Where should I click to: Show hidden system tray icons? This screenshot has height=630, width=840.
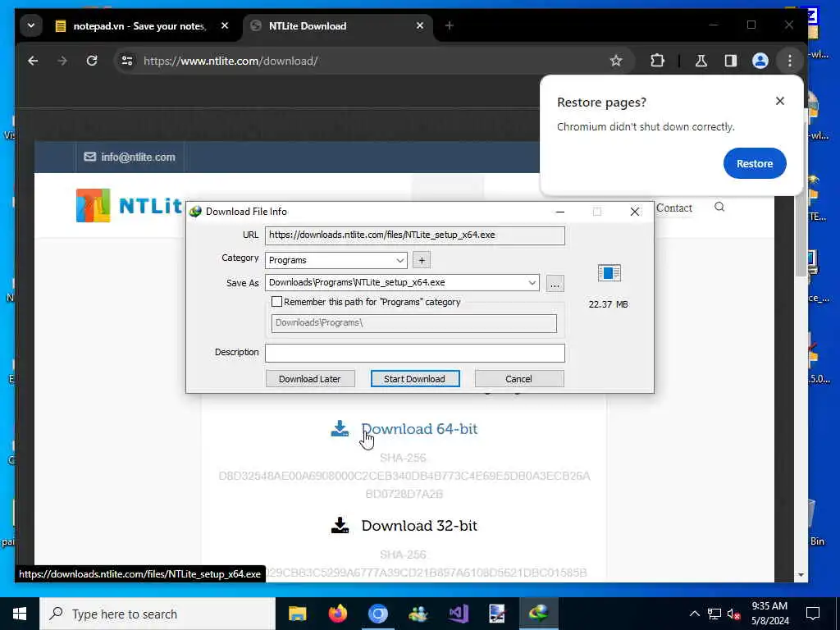pyautogui.click(x=694, y=614)
